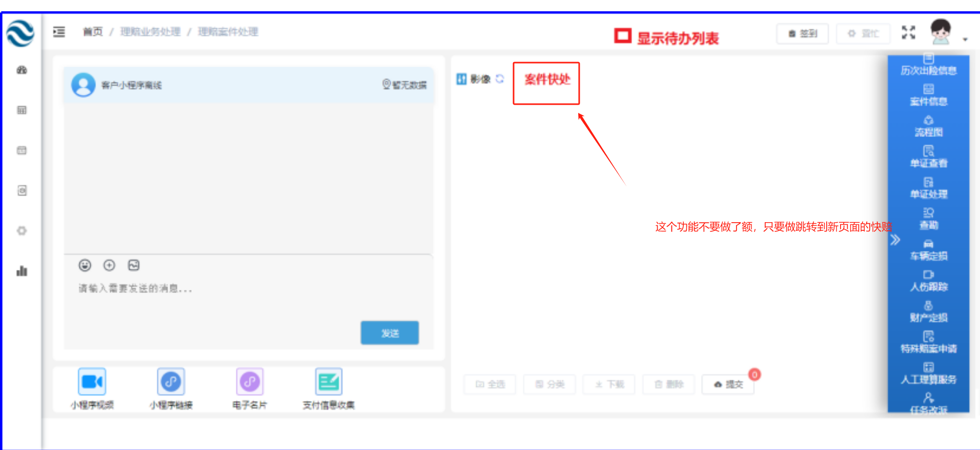Open 人伤跟踪 in blue panel

pos(928,281)
